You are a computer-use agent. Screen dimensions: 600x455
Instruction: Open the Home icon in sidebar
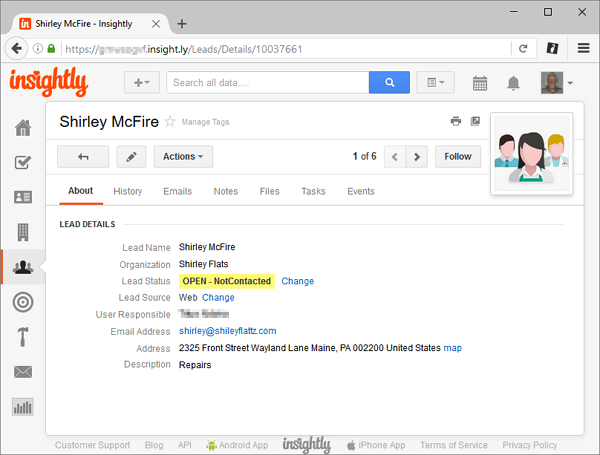tap(22, 127)
